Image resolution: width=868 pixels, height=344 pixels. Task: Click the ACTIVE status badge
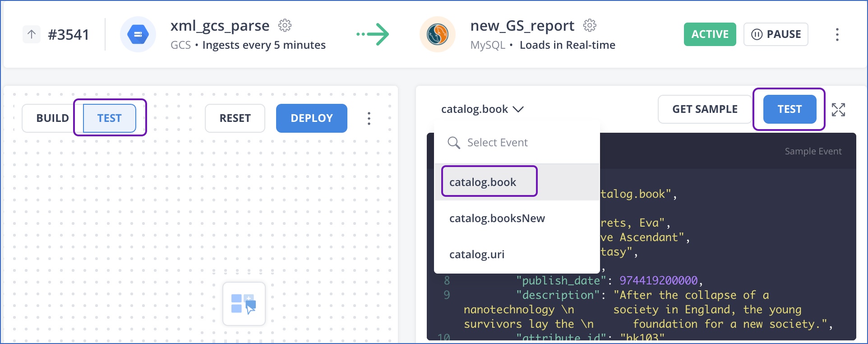[x=710, y=34]
